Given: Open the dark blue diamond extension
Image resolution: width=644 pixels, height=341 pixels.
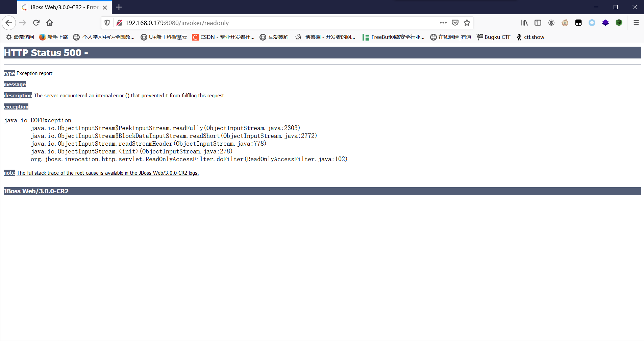Looking at the screenshot, I should tap(605, 23).
